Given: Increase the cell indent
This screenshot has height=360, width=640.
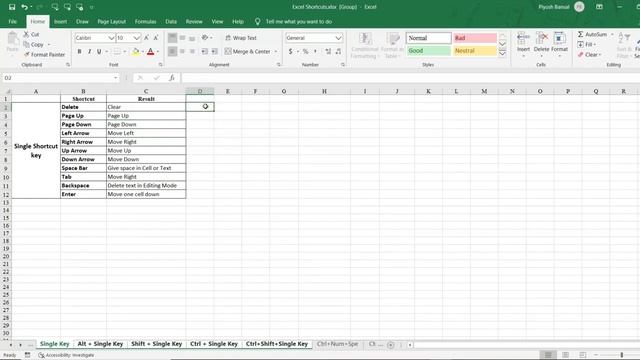Looking at the screenshot, I should point(214,51).
